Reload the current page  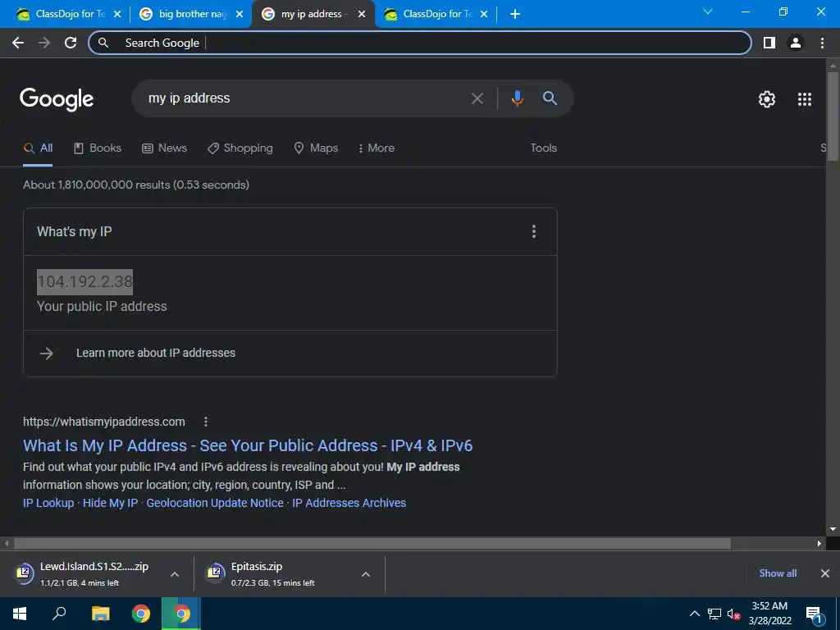pyautogui.click(x=71, y=43)
